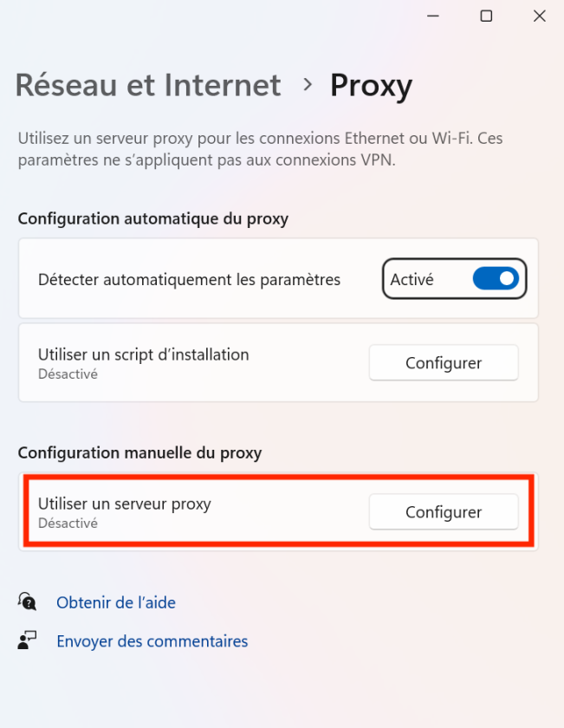This screenshot has height=728, width=564.
Task: Click Configurer for Utiliser un serveur proxy
Action: point(444,511)
